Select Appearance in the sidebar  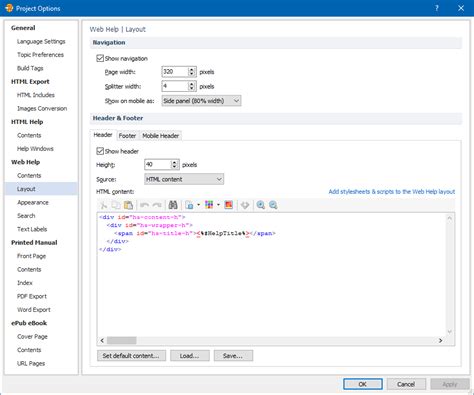(33, 202)
